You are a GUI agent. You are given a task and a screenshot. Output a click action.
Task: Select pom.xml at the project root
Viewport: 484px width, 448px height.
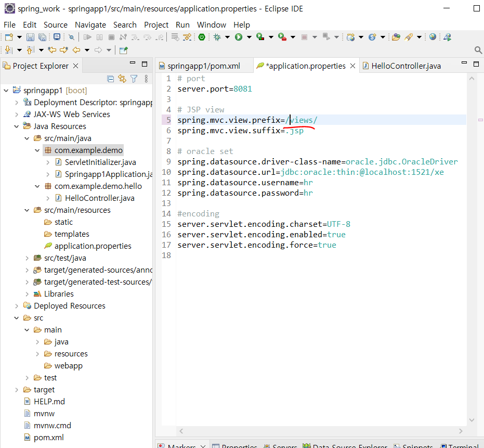tap(48, 438)
